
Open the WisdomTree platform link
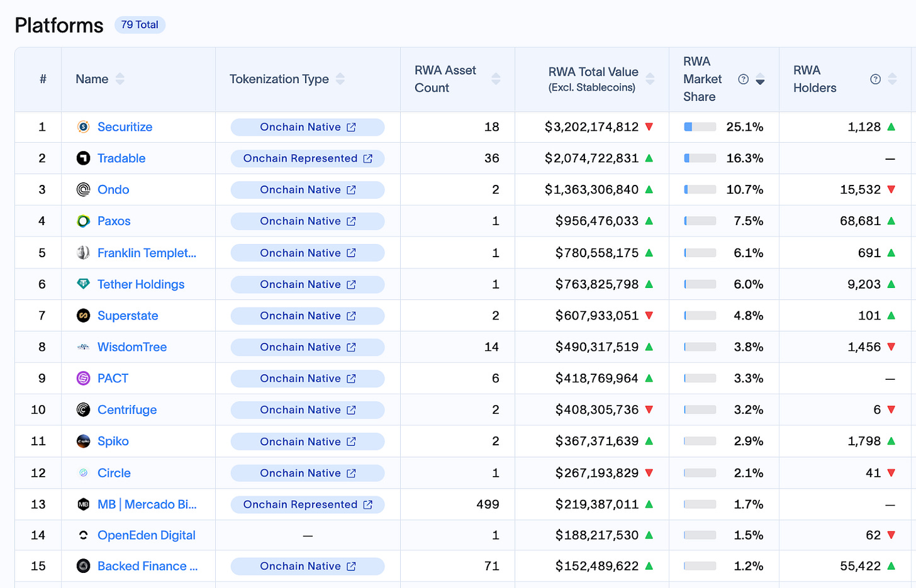tap(132, 347)
